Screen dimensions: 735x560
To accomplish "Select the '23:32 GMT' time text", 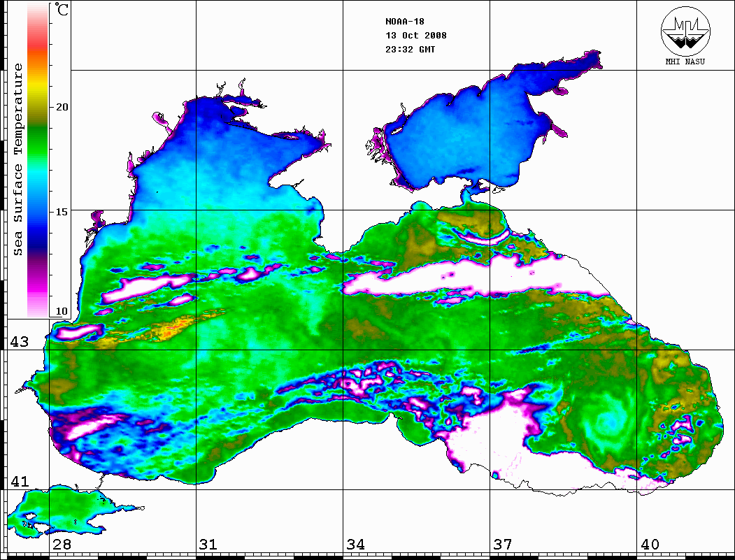I will point(411,49).
